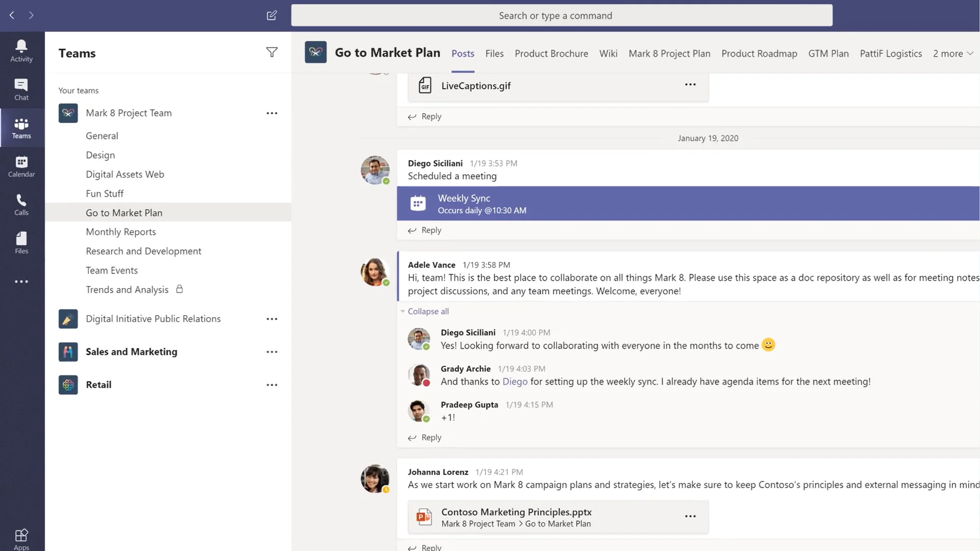The height and width of the screenshot is (551, 980).
Task: Click the filter funnel icon in Teams
Action: click(272, 52)
